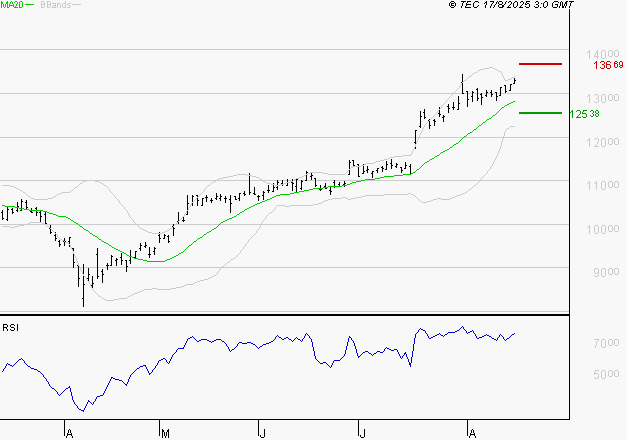This screenshot has height=440, width=627.
Task: Click the 120.00 price axis label
Action: [603, 142]
